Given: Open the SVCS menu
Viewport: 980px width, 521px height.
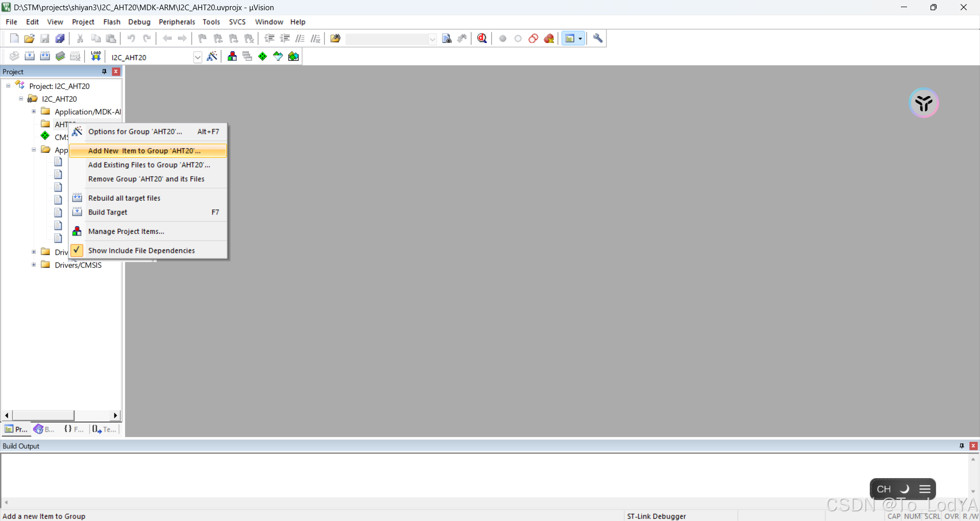Looking at the screenshot, I should click(237, 22).
